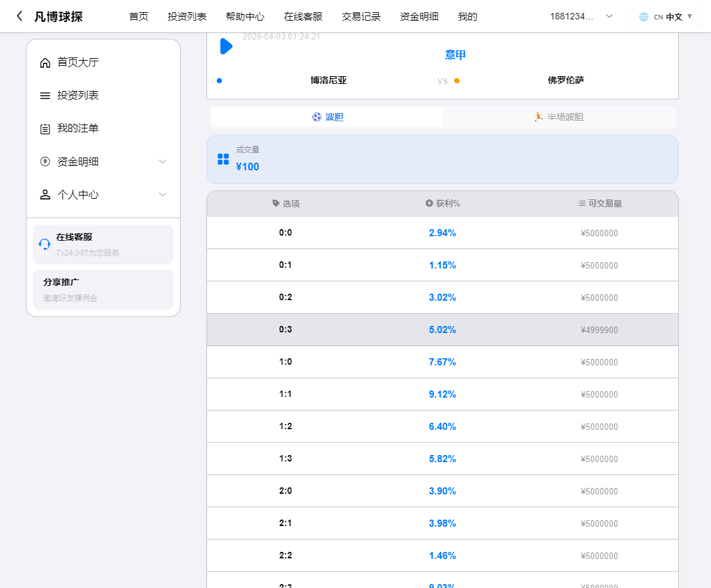Expand the 个人中心 sidebar submenu chevron
The width and height of the screenshot is (711, 588).
point(163,195)
